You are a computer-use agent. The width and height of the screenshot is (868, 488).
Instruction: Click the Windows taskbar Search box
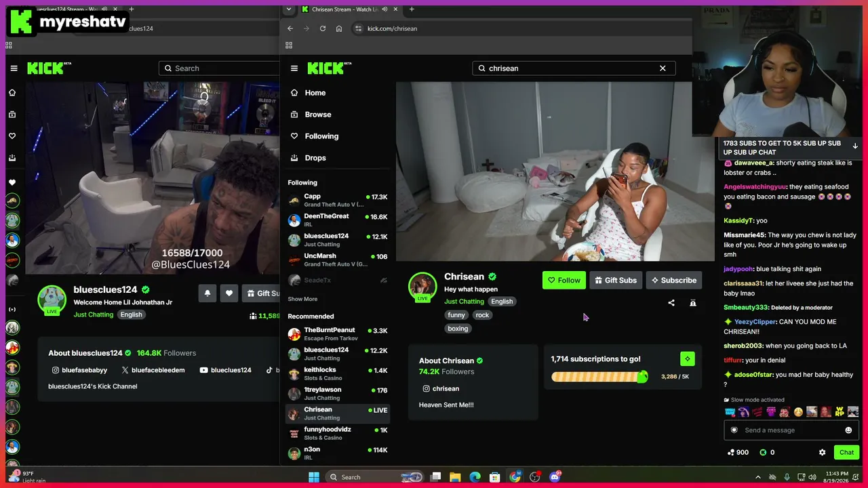coord(375,477)
